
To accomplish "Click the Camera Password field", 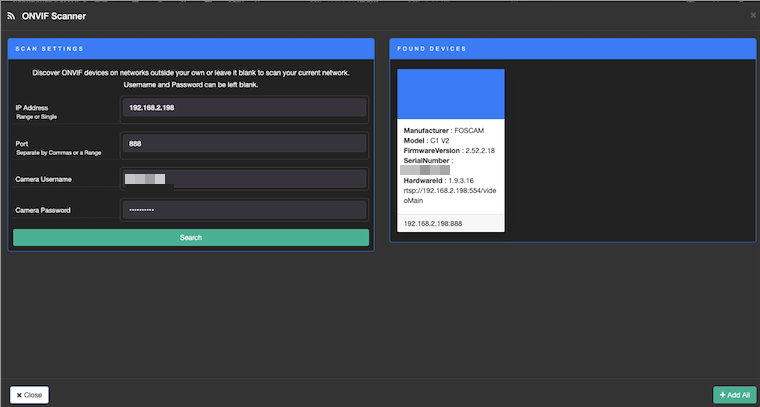I will tap(244, 210).
